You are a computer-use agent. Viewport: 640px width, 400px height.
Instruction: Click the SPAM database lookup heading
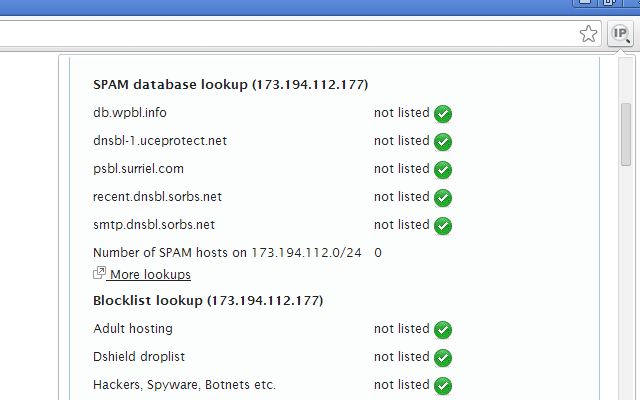coord(230,85)
